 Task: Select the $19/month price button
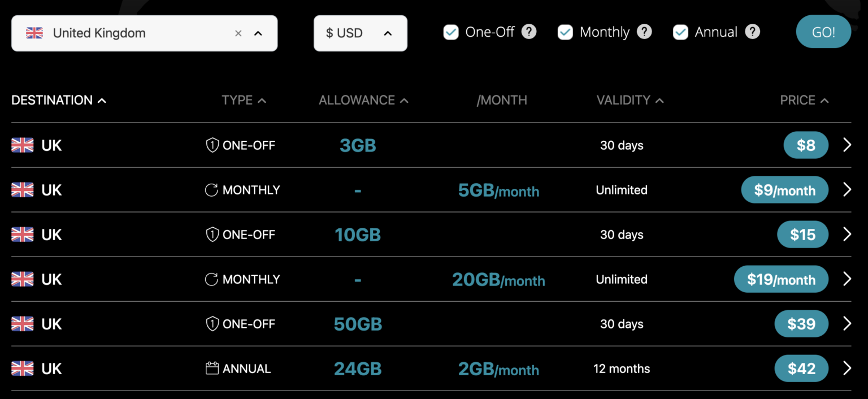pos(782,279)
